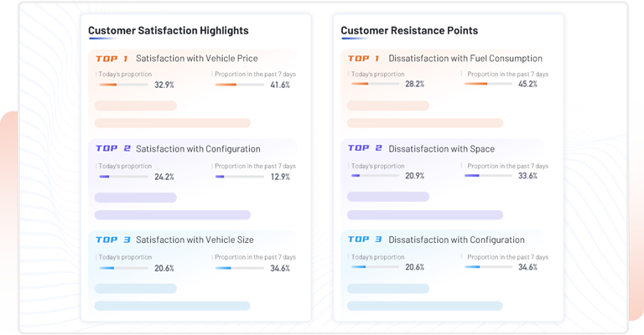The width and height of the screenshot is (644, 335).
Task: Select the TOP 2 badge beside Dissatisfaction with Space
Action: [x=365, y=149]
